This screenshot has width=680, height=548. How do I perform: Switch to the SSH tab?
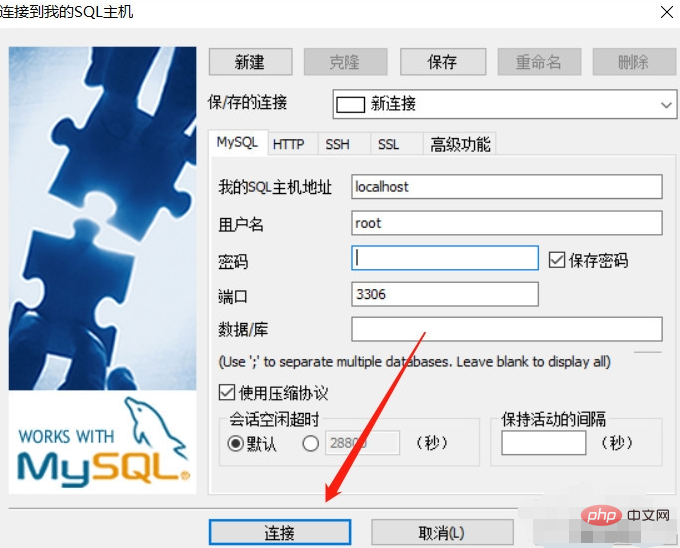[337, 144]
